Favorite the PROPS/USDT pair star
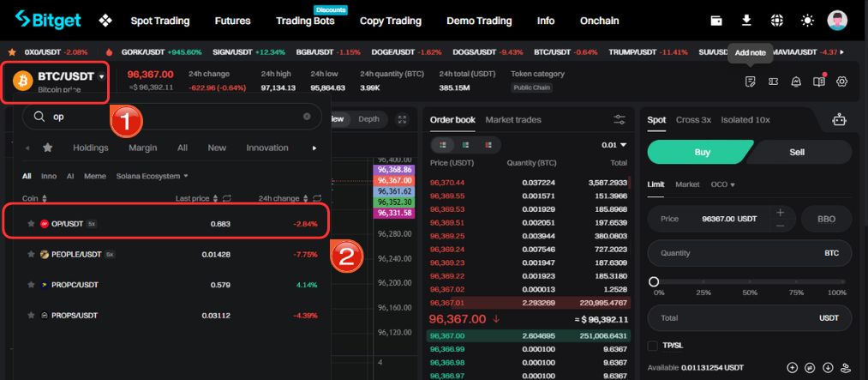This screenshot has width=868, height=380. pos(31,315)
